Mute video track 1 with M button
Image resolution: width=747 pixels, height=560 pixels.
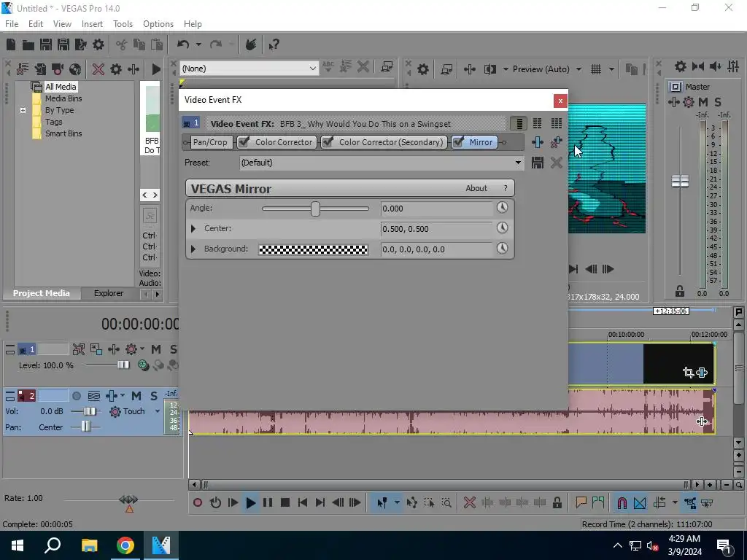pos(156,349)
